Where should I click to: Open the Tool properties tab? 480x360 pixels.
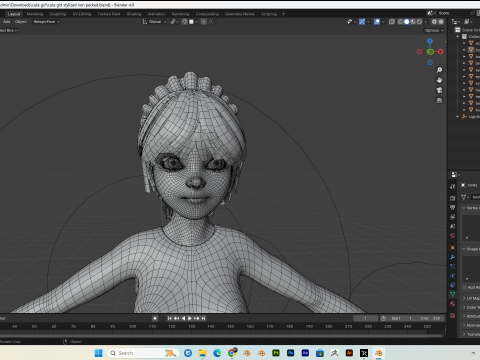point(452,187)
